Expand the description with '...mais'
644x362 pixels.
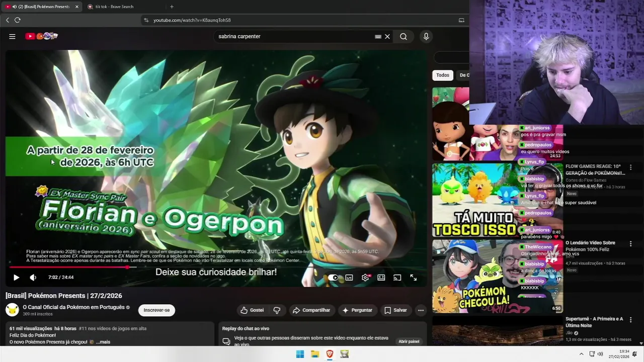(103, 342)
